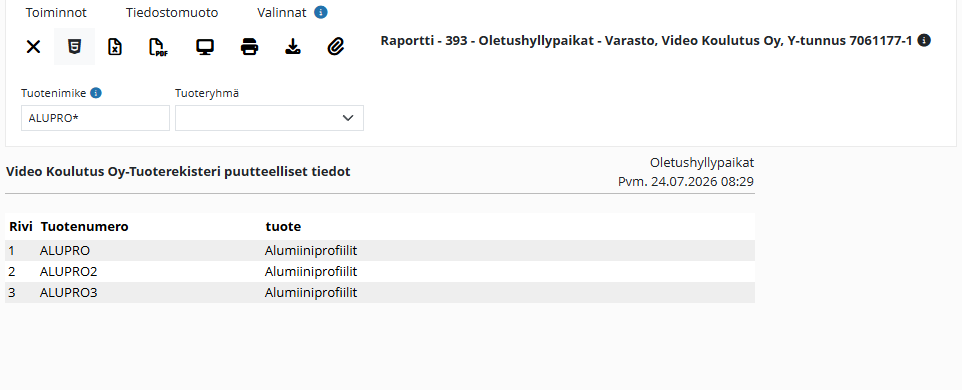Click the Rivi column header

[21, 227]
